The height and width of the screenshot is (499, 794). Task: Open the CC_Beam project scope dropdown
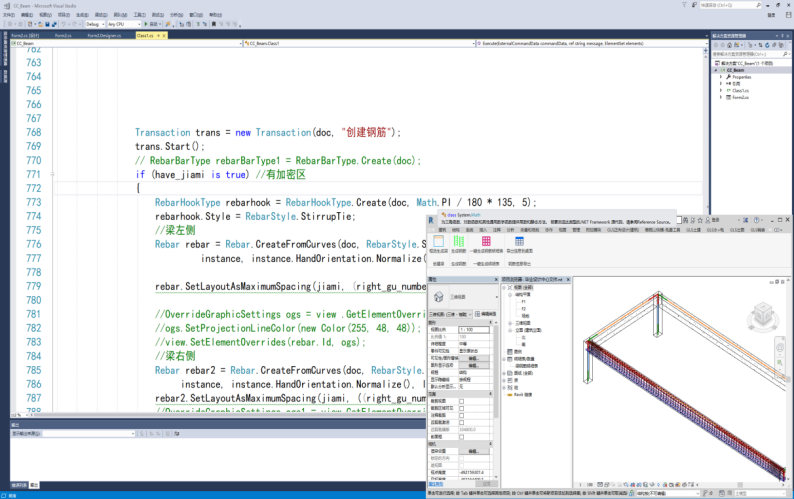click(127, 44)
